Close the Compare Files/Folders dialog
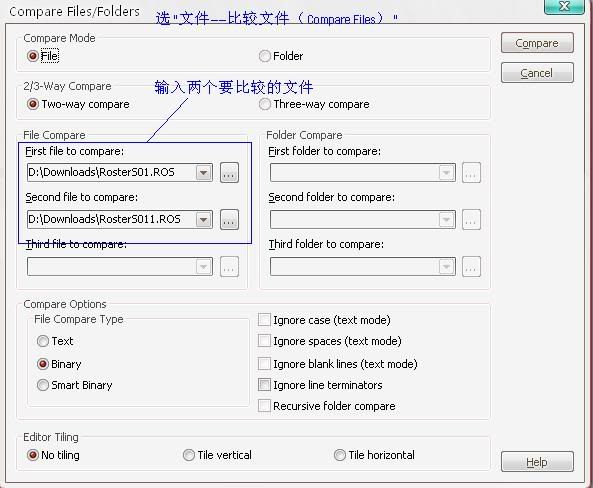Viewport: 593px width, 488px height. 564,6
